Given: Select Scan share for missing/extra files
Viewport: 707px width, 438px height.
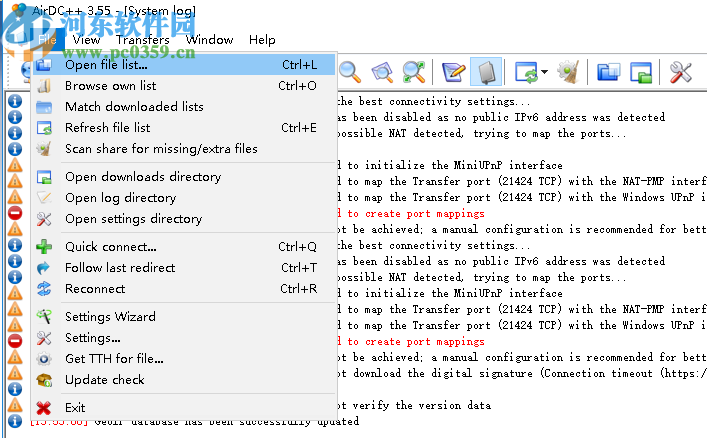Looking at the screenshot, I should tap(184, 149).
